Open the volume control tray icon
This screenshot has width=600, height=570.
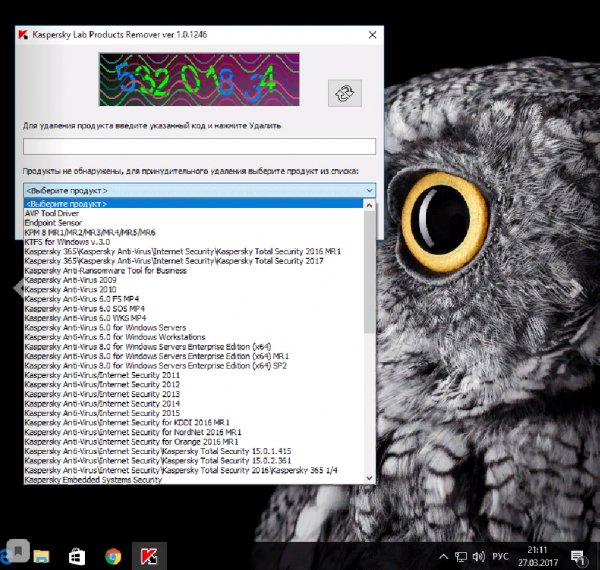tap(479, 557)
